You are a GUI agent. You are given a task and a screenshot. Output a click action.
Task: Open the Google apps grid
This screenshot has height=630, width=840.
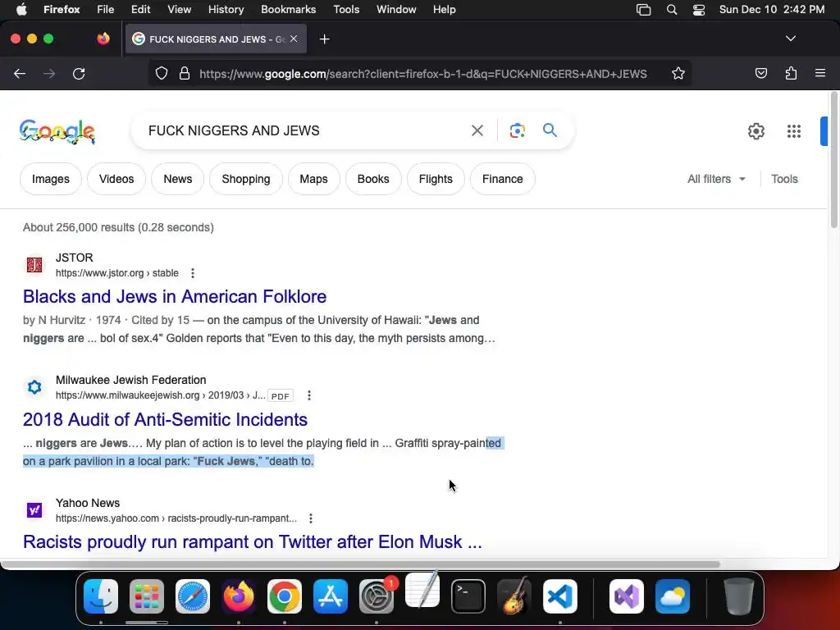(794, 131)
